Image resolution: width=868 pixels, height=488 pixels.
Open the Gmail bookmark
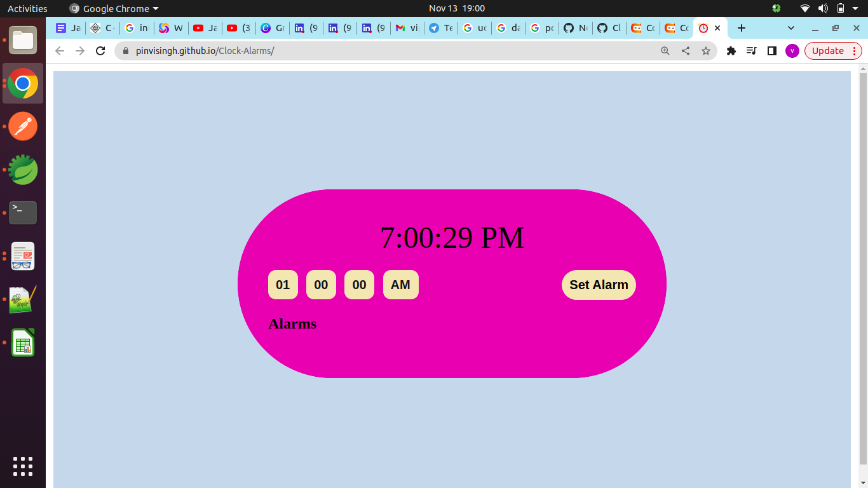(x=405, y=28)
